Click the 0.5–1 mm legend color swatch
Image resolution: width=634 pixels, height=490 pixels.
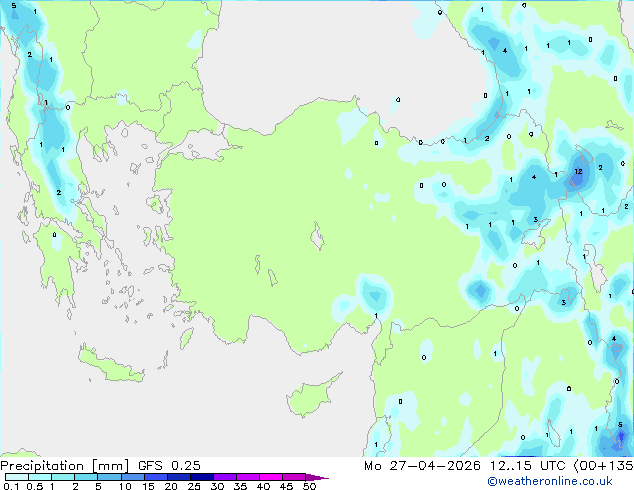[x=40, y=477]
